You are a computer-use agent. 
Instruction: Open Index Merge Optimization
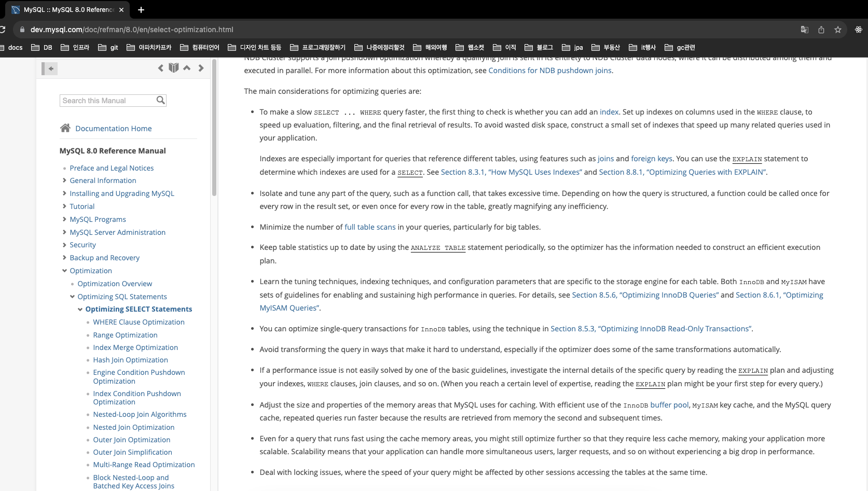tap(135, 347)
